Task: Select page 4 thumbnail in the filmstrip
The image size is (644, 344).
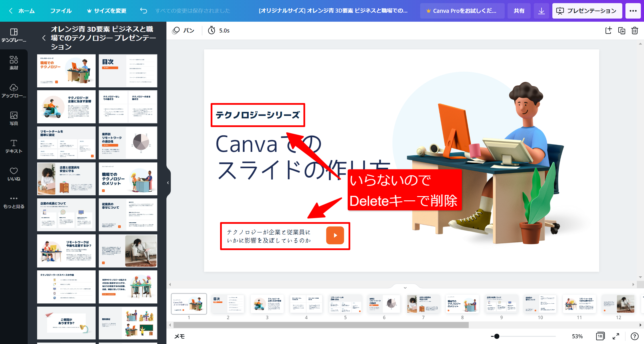Action: (x=306, y=304)
